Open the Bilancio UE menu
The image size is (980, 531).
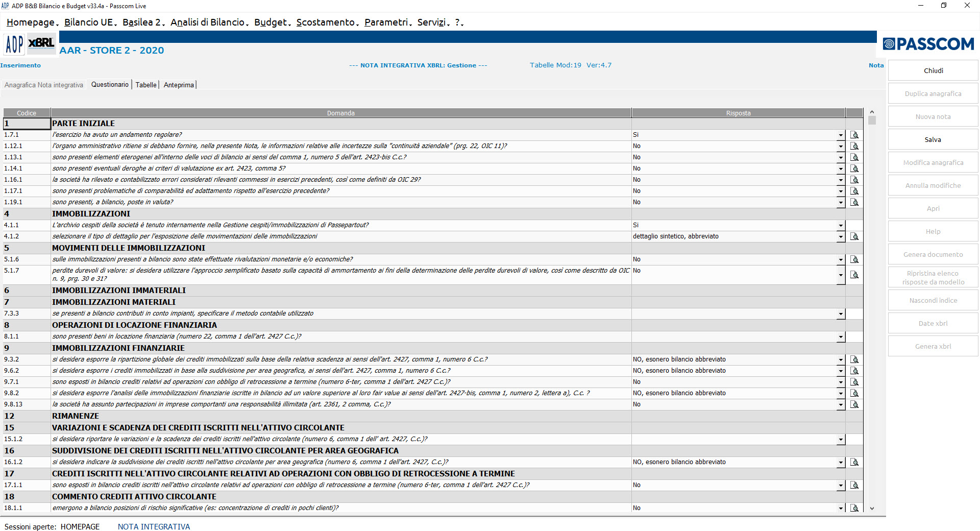(x=90, y=22)
